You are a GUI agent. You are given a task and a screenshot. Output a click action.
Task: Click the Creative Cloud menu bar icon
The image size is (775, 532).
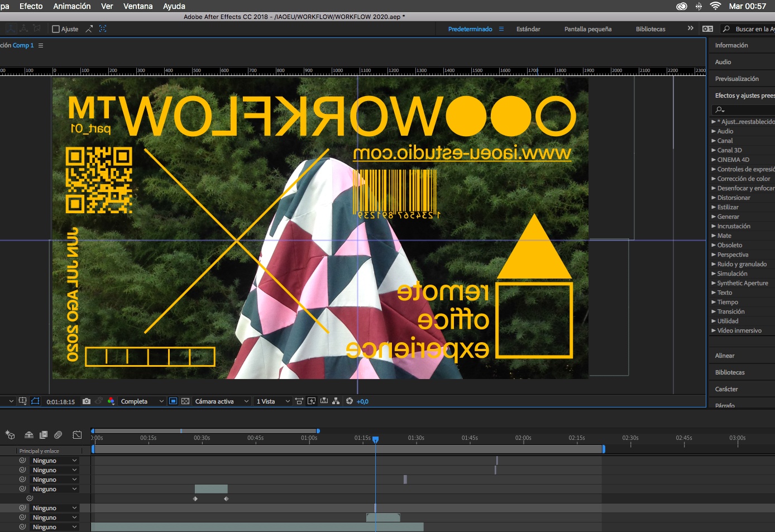[x=681, y=6]
